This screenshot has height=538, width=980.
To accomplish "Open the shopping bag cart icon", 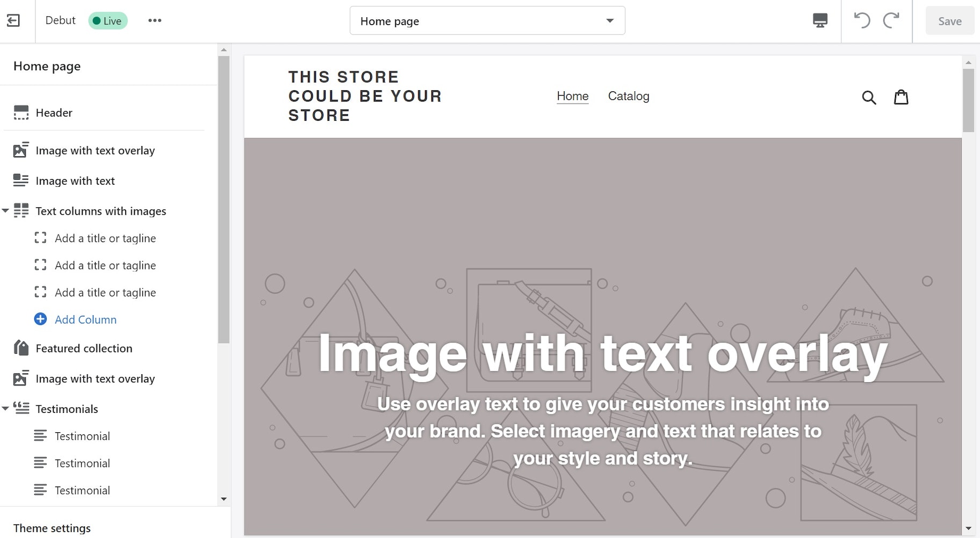I will coord(901,97).
